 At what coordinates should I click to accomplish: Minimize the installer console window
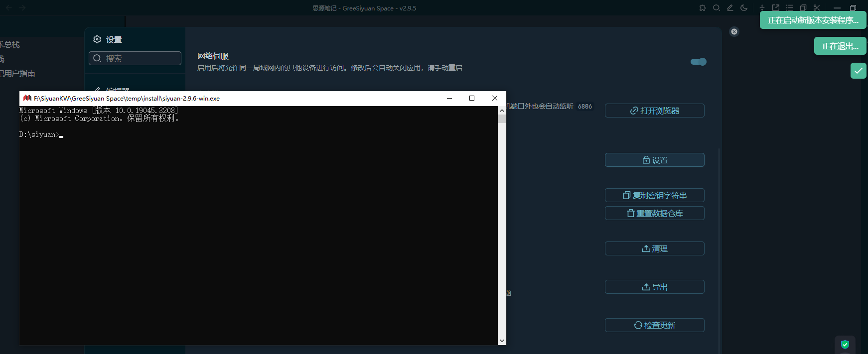pyautogui.click(x=449, y=98)
